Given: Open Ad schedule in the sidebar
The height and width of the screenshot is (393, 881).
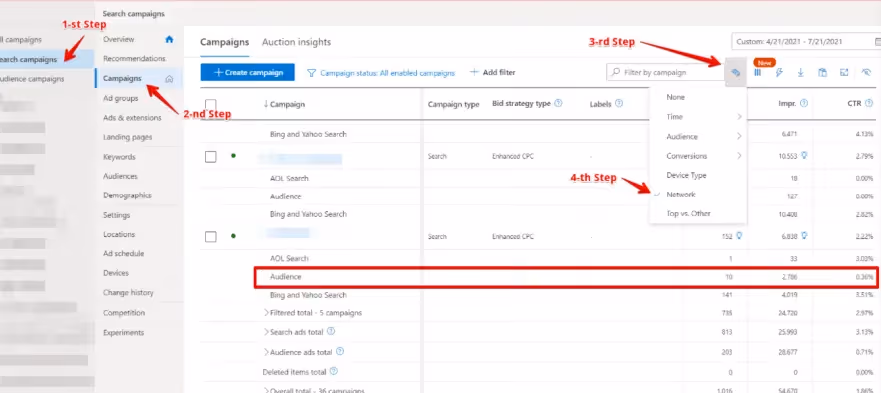Looking at the screenshot, I should [124, 254].
